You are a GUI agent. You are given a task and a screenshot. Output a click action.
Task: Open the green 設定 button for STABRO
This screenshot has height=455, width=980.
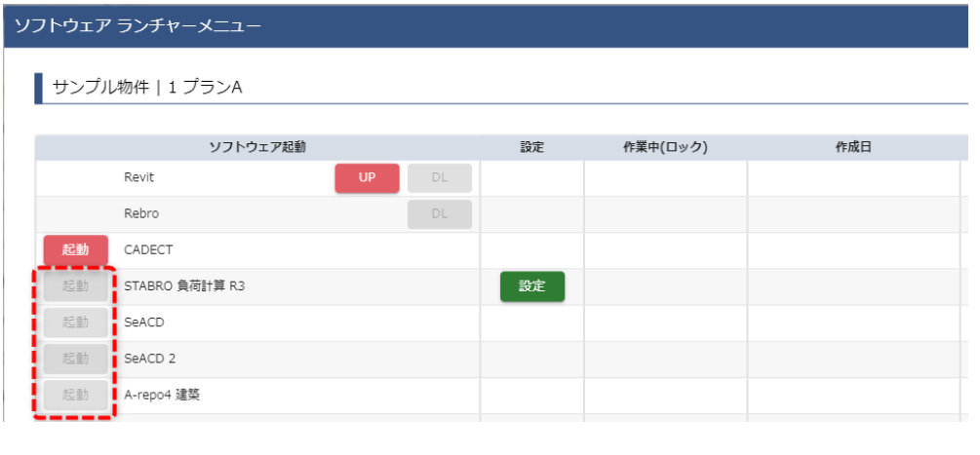click(x=531, y=286)
